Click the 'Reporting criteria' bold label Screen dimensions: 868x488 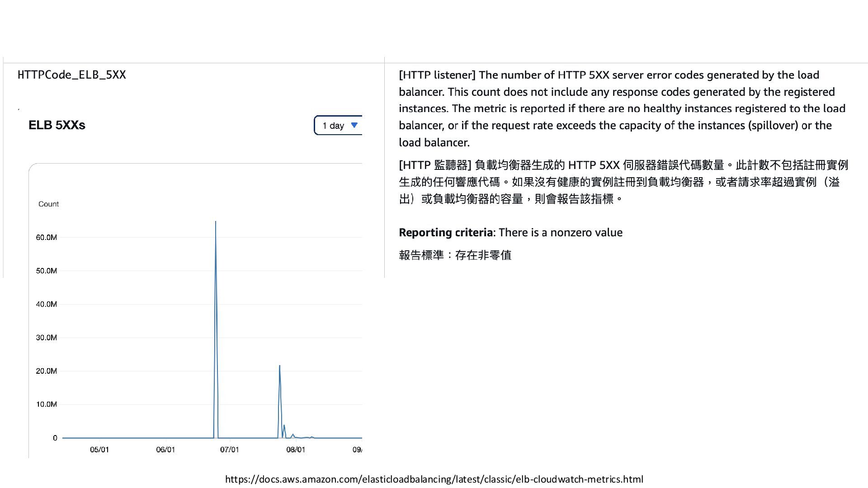(446, 233)
